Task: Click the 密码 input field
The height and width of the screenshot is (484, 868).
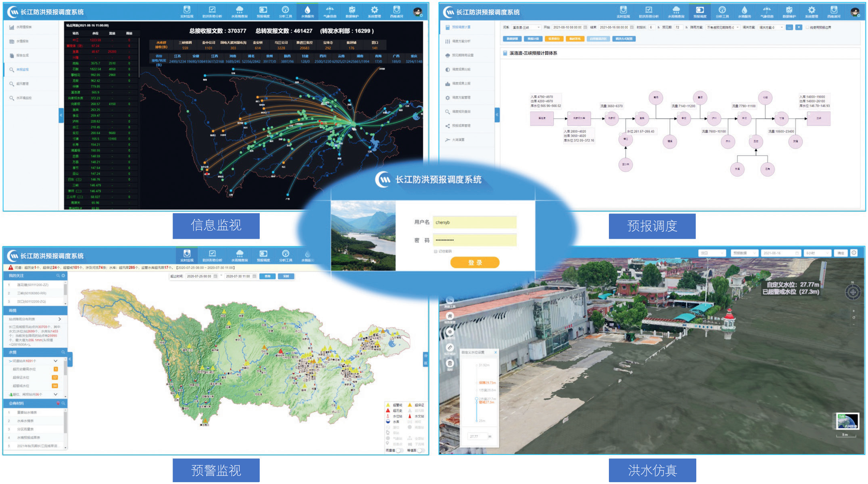Action: coord(474,240)
